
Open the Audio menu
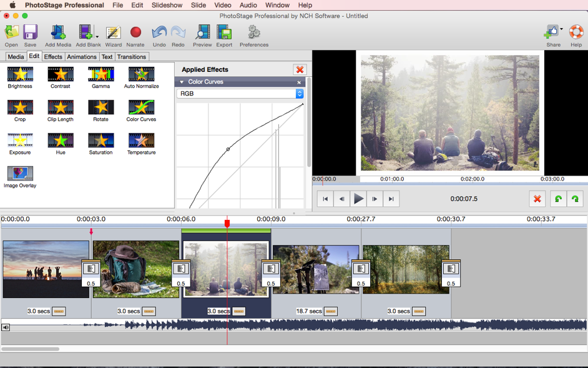click(x=248, y=5)
